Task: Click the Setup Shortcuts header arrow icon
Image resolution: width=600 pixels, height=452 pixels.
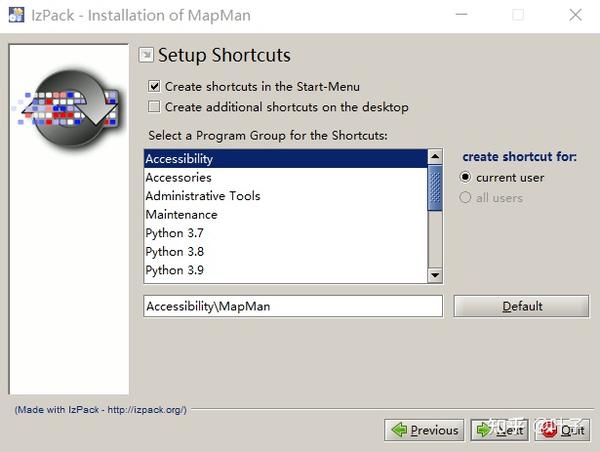Action: click(146, 56)
